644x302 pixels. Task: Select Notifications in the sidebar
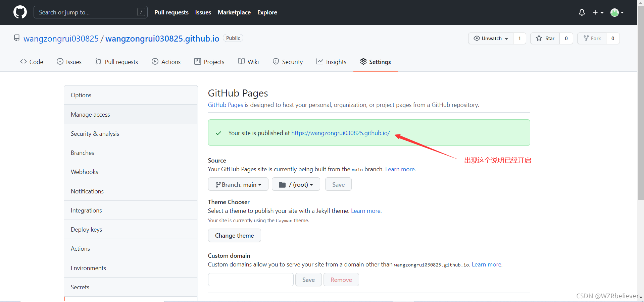coord(131,191)
